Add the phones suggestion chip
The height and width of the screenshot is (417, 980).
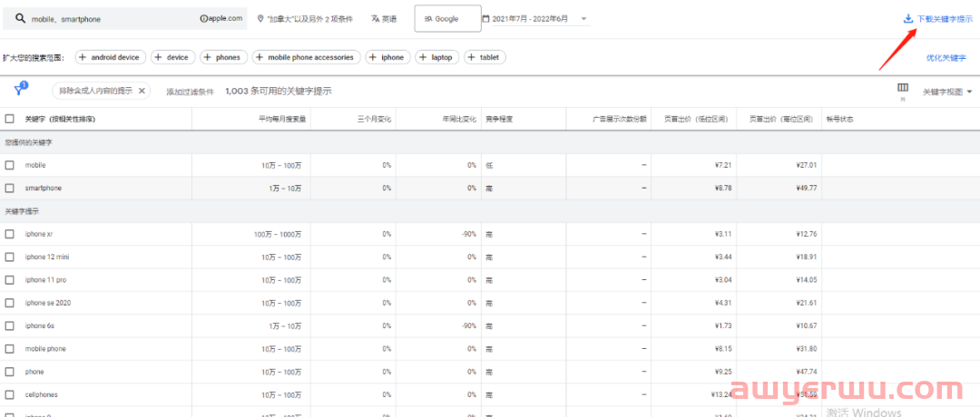pos(224,57)
